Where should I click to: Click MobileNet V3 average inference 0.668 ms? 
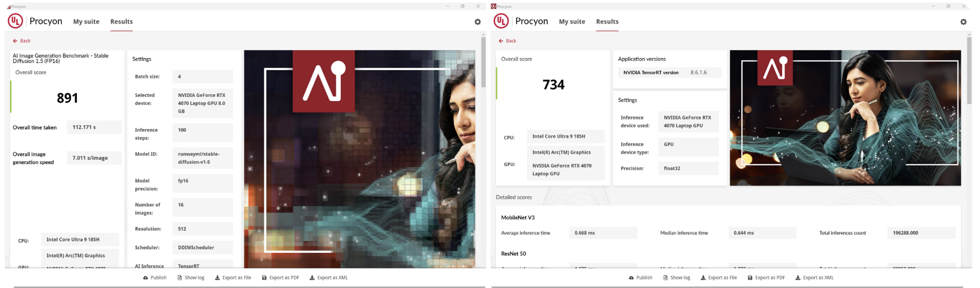(603, 233)
